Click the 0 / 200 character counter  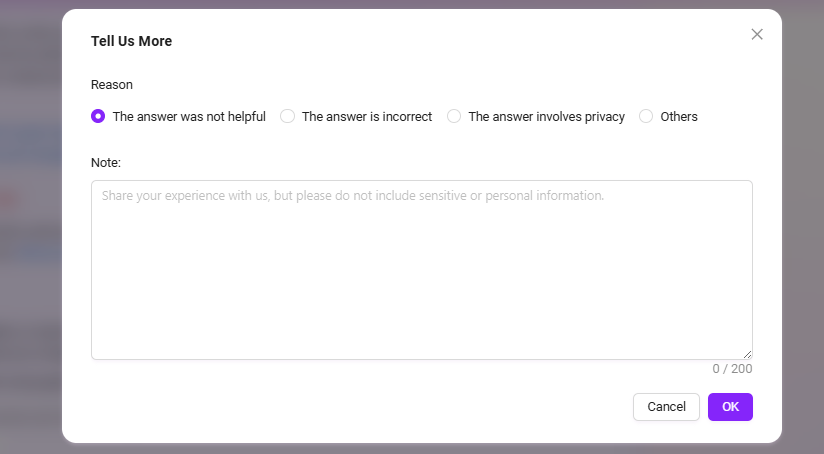point(732,369)
